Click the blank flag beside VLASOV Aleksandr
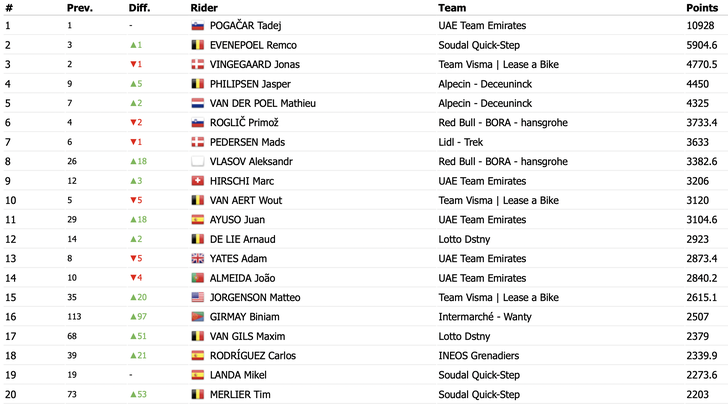This screenshot has height=404, width=728. (198, 162)
